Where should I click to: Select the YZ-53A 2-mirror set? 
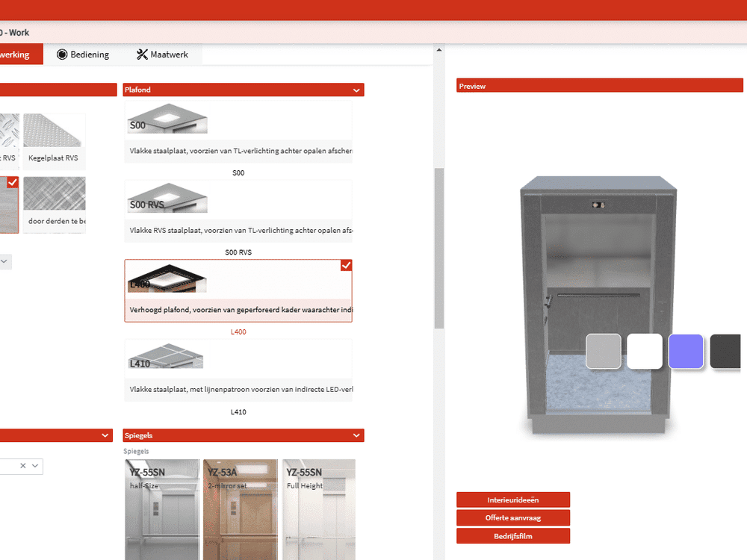point(241,509)
